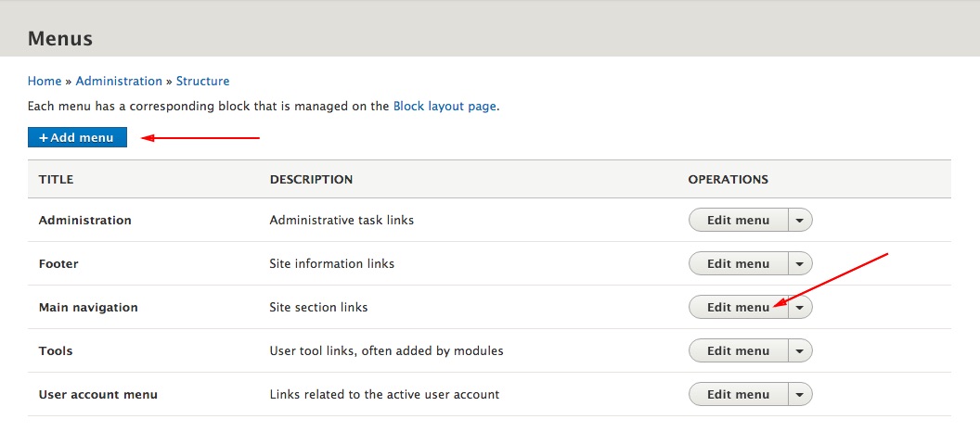Expand the Footer row's operations dropdown arrow
980x432 pixels.
click(x=800, y=263)
